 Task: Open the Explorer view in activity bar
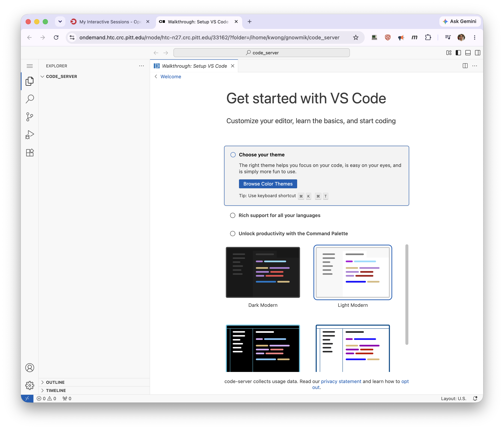30,81
